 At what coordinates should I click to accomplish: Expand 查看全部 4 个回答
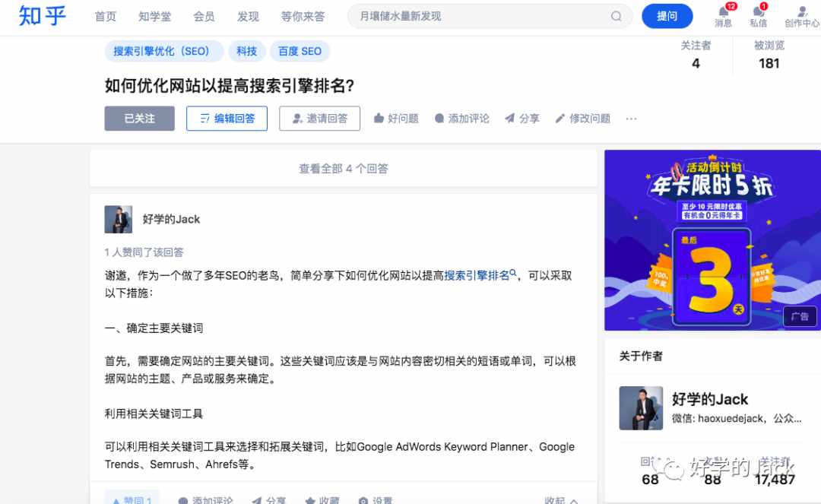(344, 169)
